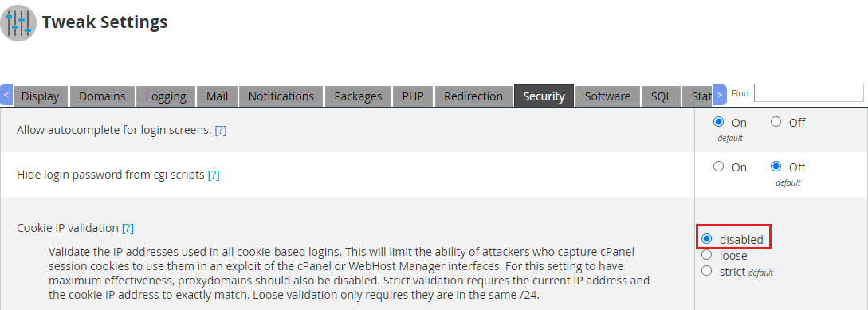Switch to the Display tab
The width and height of the screenshot is (868, 310).
click(40, 96)
